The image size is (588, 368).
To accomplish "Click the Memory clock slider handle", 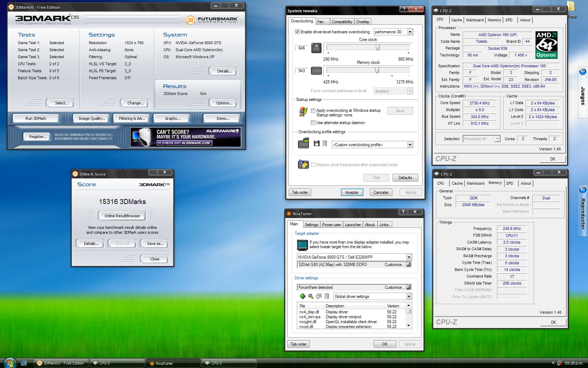I will (377, 70).
